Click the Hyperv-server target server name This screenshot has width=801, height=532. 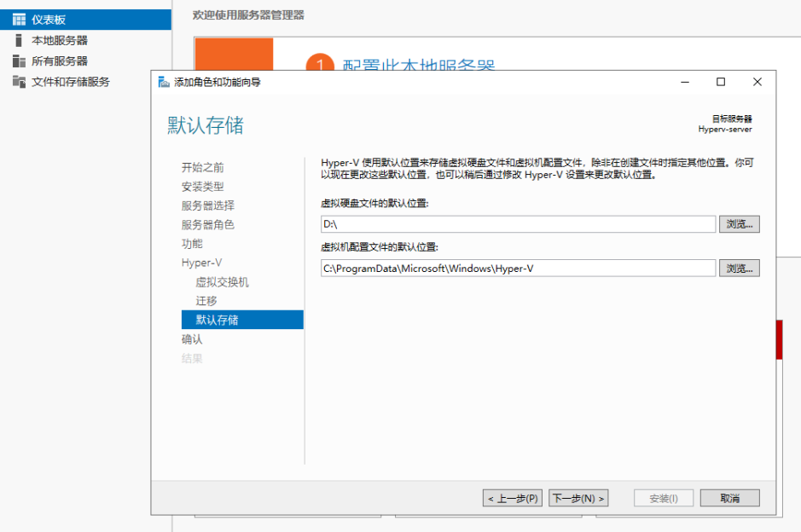[x=725, y=130]
